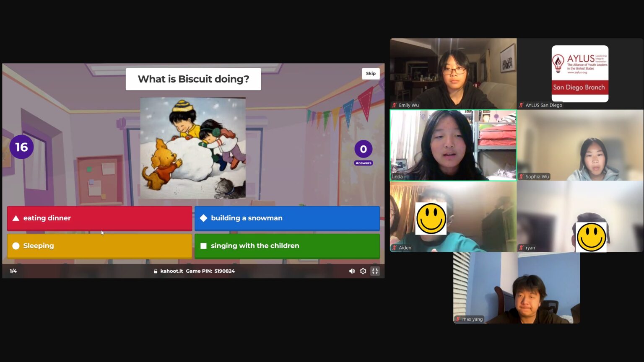
Task: Click the 'linda' name label
Action: [x=397, y=176]
